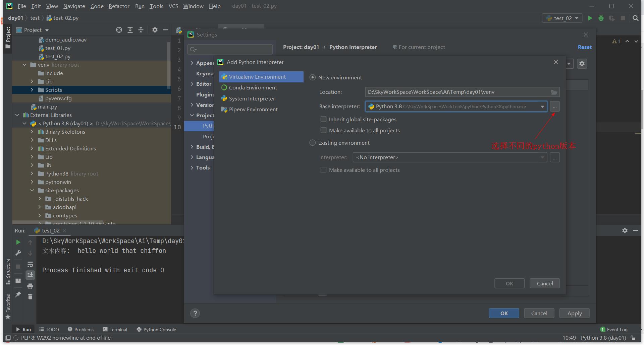
Task: Open Project panel settings gear
Action: click(x=155, y=30)
